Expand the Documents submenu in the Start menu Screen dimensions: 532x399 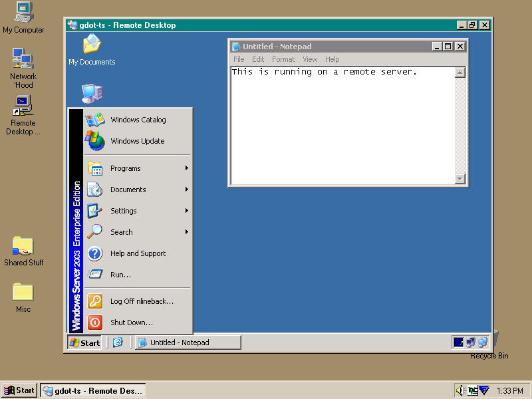click(x=138, y=190)
